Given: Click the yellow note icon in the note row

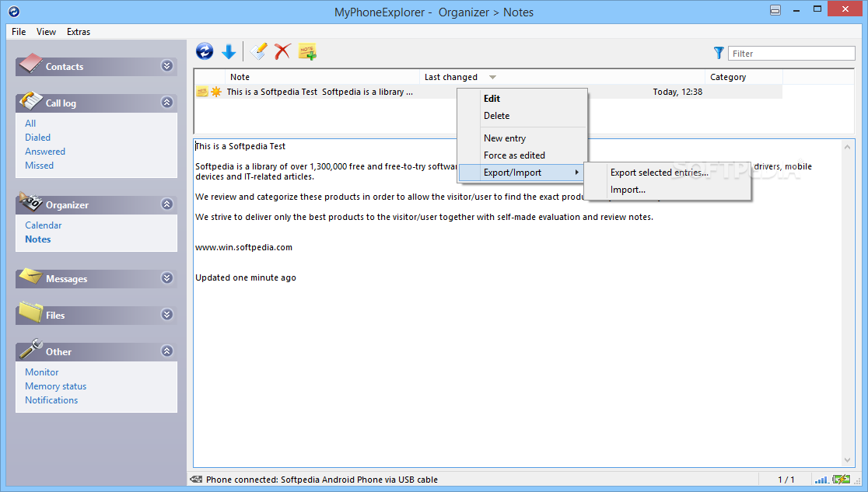Looking at the screenshot, I should point(202,92).
